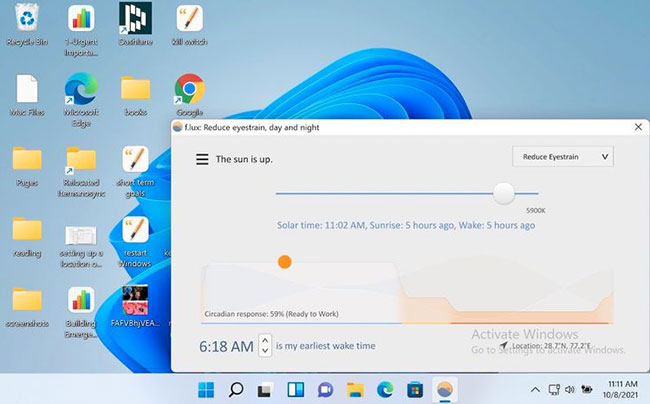Click the 6:18 AM wake time value
The width and height of the screenshot is (650, 404).
click(x=226, y=346)
